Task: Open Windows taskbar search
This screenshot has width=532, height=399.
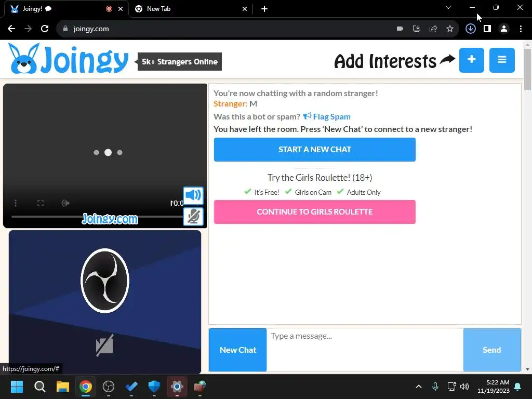Action: 39,387
